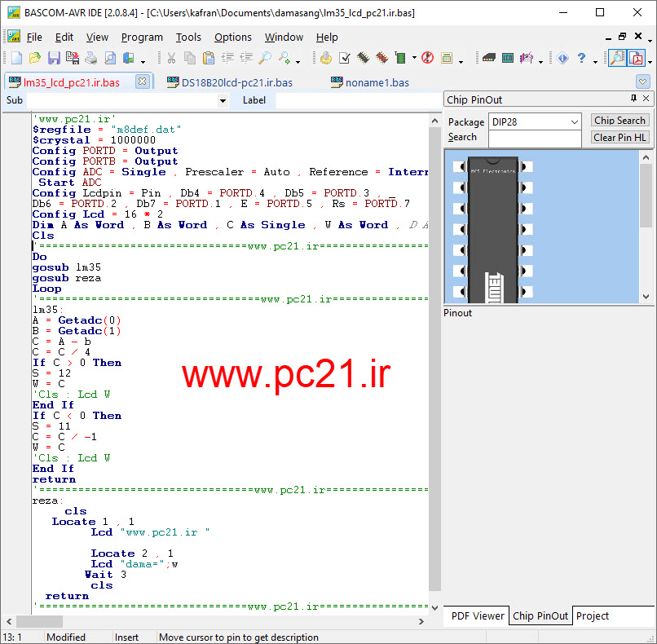Open the View menu

click(97, 37)
